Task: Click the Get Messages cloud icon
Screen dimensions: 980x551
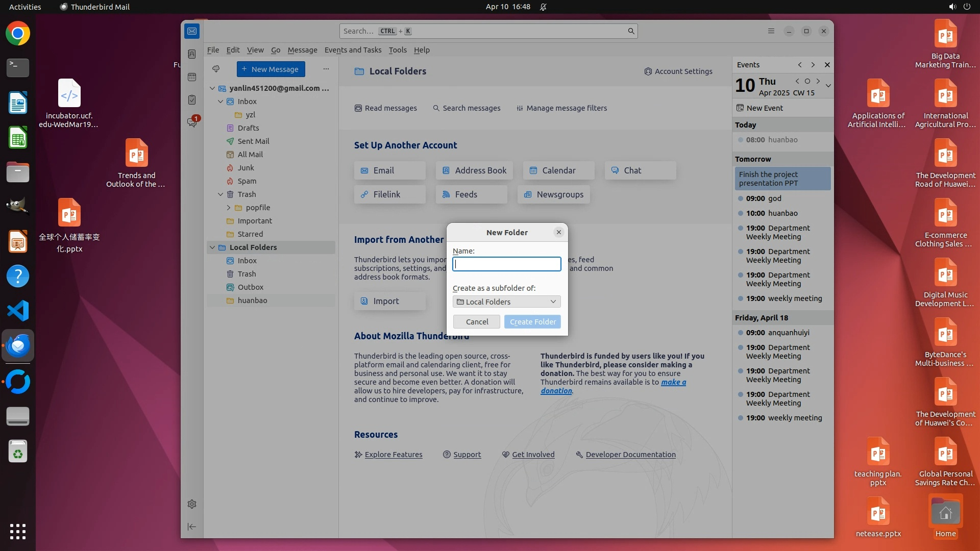Action: pos(216,69)
